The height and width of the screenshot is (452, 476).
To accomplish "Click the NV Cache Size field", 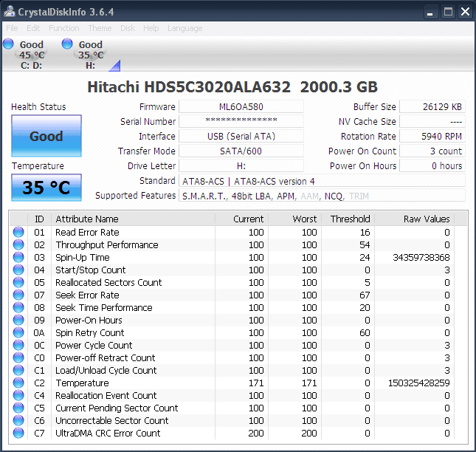I will (x=432, y=121).
